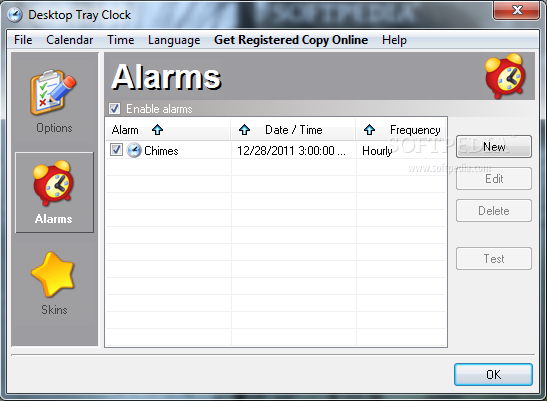Open the Time menu
This screenshot has height=401, width=547.
pyautogui.click(x=120, y=40)
